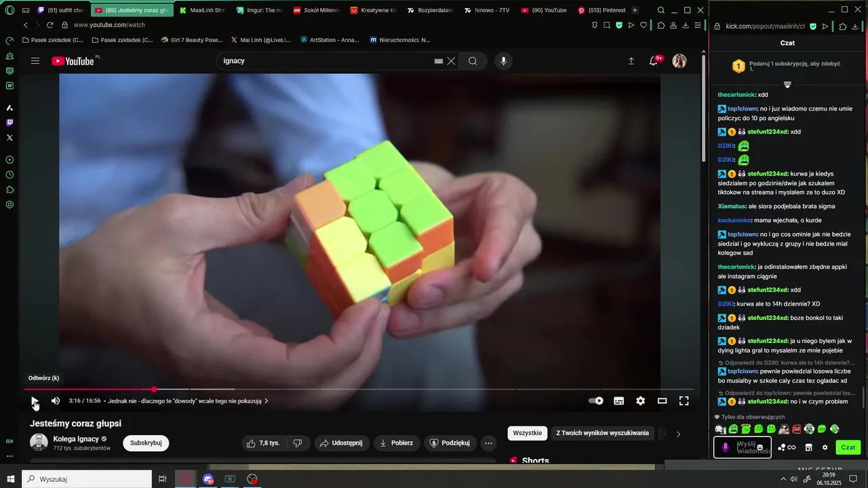868x488 pixels.
Task: Open ArtStation bookmark
Action: point(330,40)
